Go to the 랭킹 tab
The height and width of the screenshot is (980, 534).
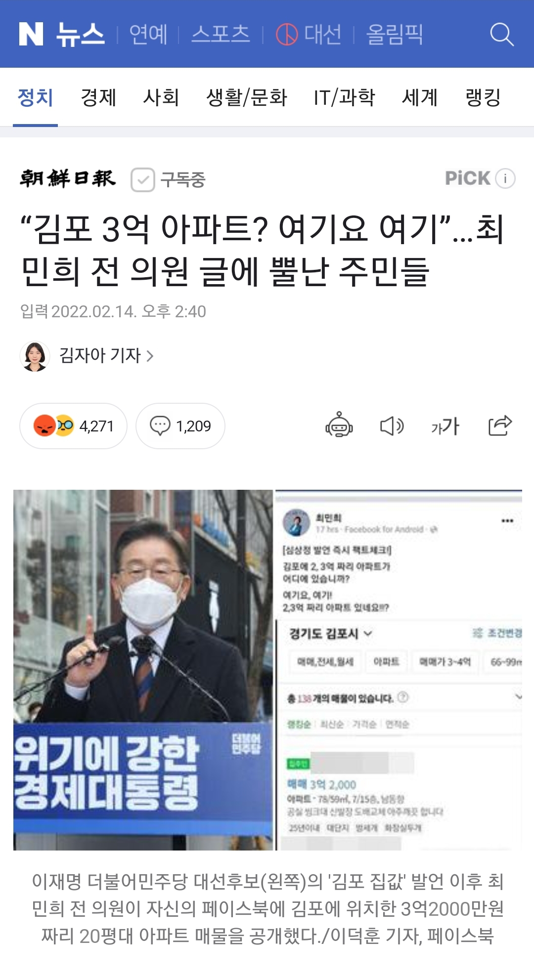tap(483, 97)
